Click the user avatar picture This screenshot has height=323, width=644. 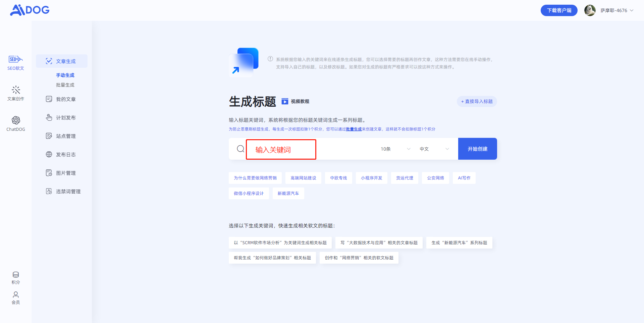coord(590,10)
